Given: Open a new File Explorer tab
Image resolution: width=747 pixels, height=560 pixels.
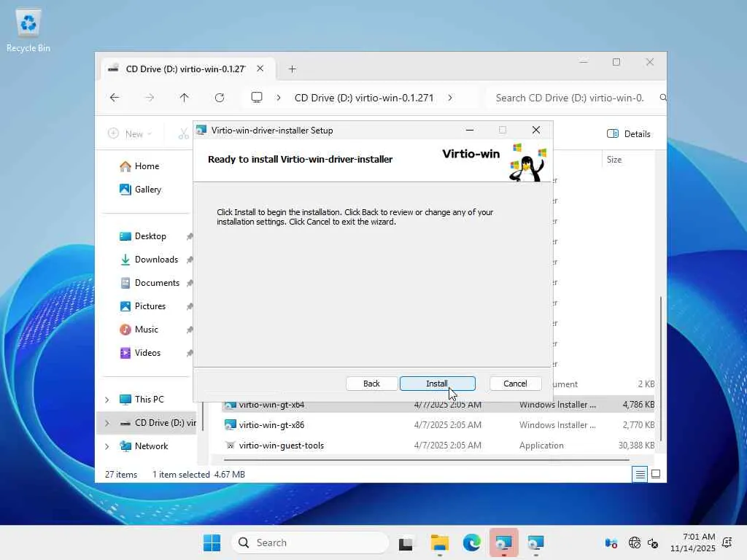Looking at the screenshot, I should (x=292, y=69).
